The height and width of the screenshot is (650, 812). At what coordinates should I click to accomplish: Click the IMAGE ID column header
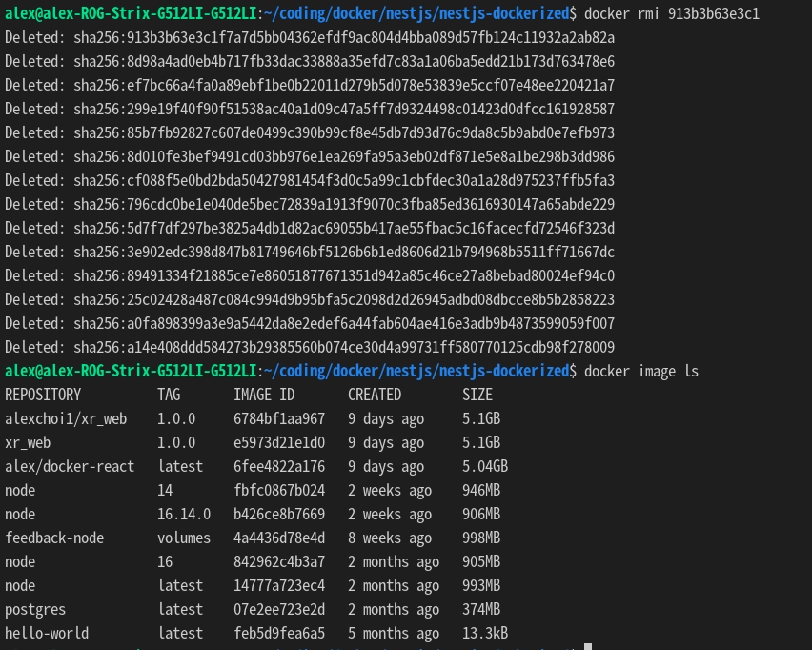[x=264, y=396]
